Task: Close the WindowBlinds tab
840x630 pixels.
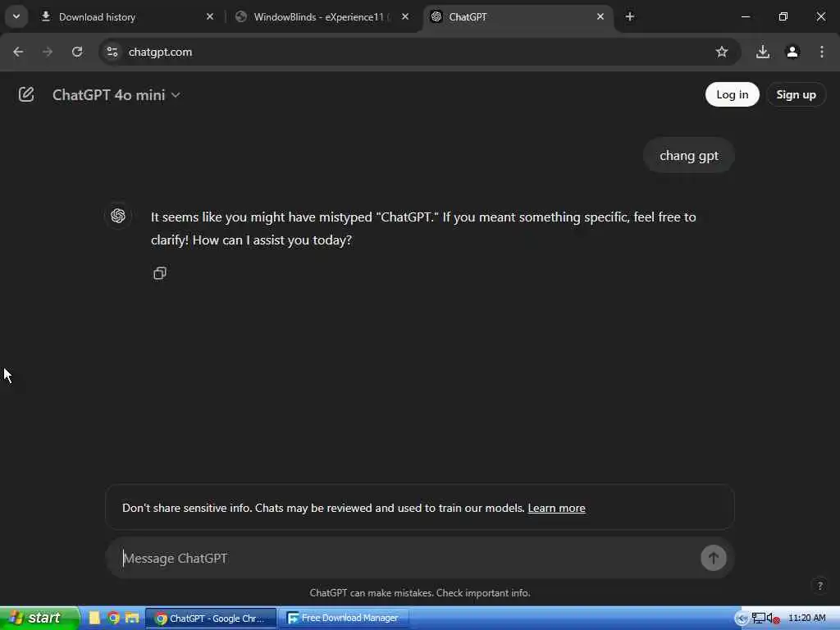Action: 405,17
